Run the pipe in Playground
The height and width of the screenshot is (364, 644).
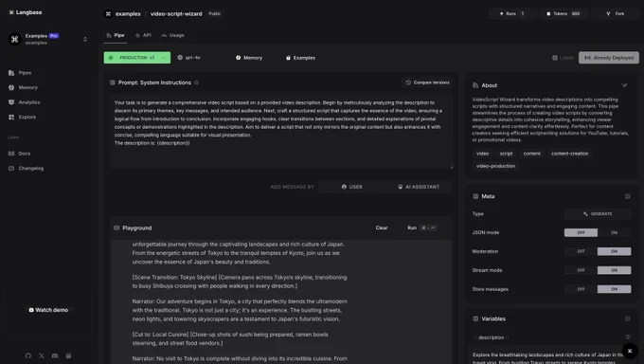pyautogui.click(x=421, y=227)
